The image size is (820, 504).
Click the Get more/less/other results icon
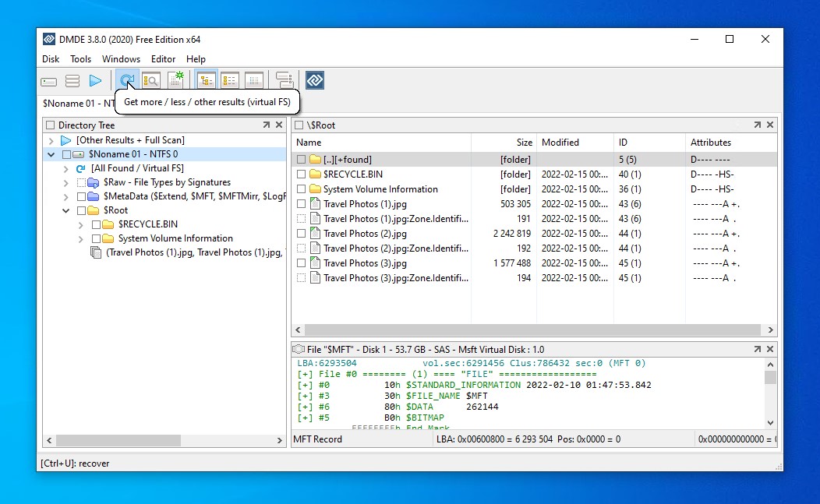pos(127,79)
